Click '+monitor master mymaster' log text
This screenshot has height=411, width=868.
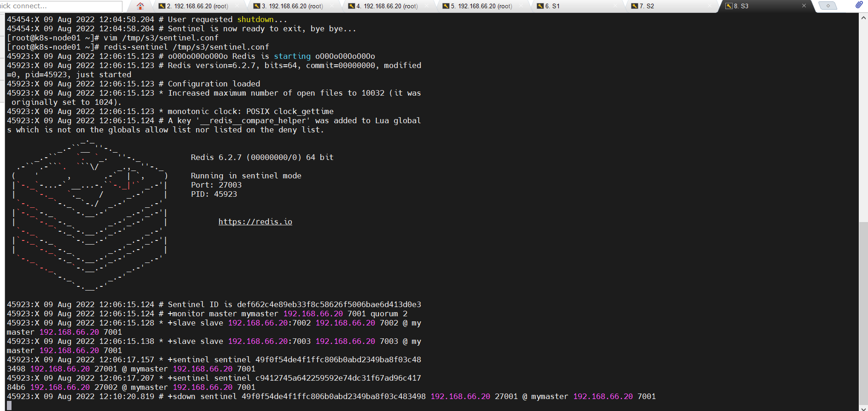pyautogui.click(x=223, y=314)
